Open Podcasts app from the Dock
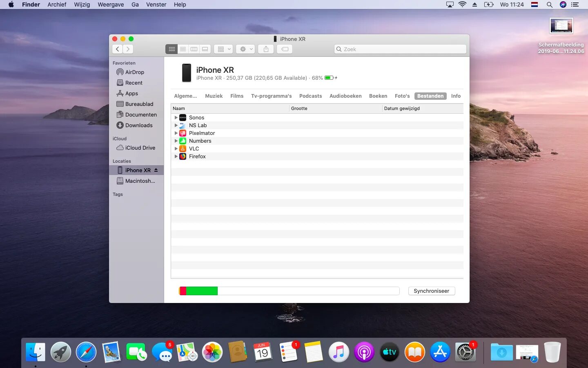Screen dimensions: 588x368 [x=364, y=352]
